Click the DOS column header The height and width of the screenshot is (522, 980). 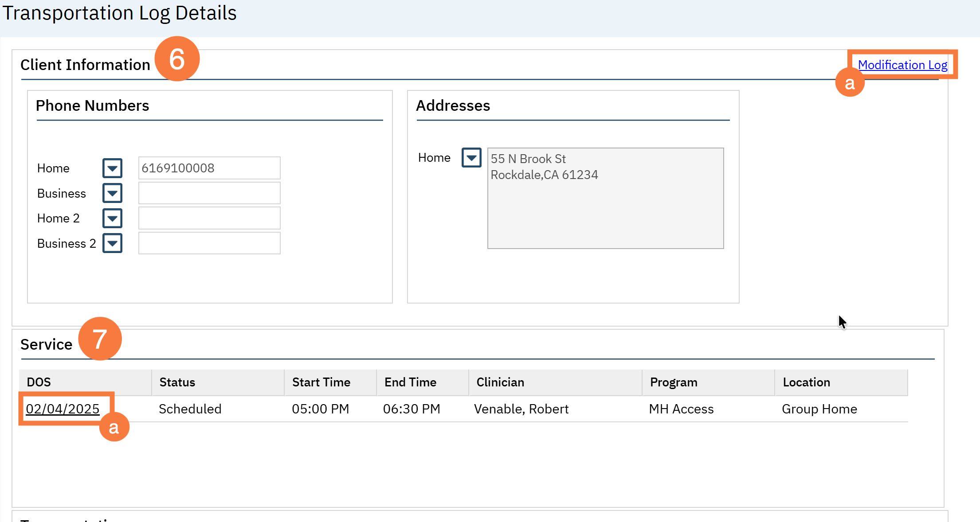coord(39,382)
